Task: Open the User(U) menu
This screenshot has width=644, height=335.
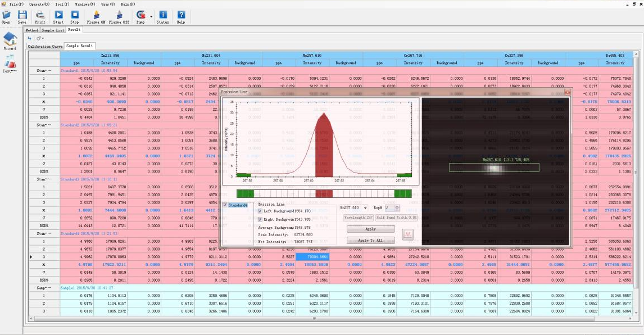Action: tap(108, 4)
